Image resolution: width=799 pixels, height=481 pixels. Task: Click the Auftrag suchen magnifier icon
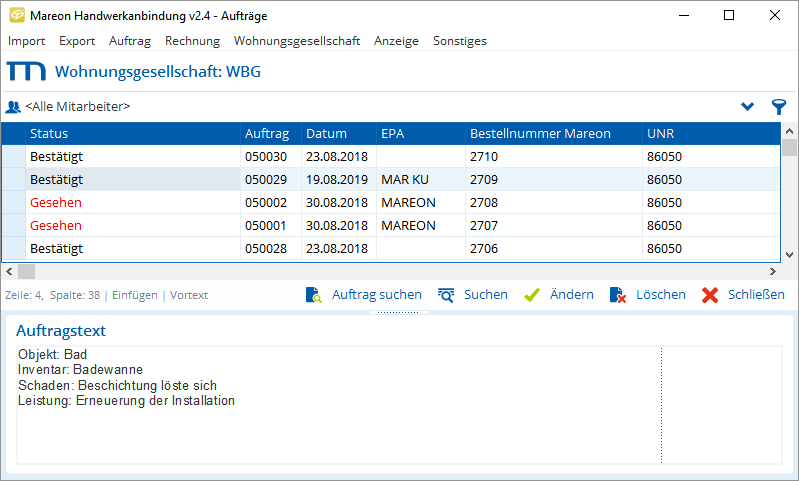point(314,295)
